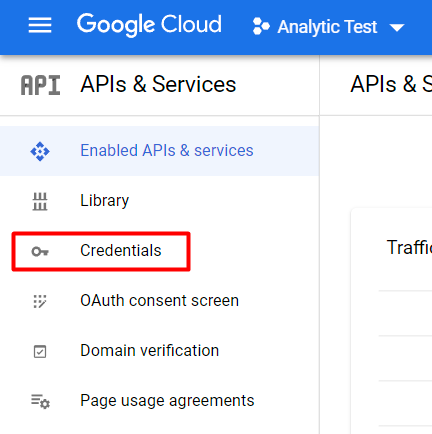Click the OAuth consent screen icon
Image resolution: width=432 pixels, height=434 pixels.
(40, 301)
